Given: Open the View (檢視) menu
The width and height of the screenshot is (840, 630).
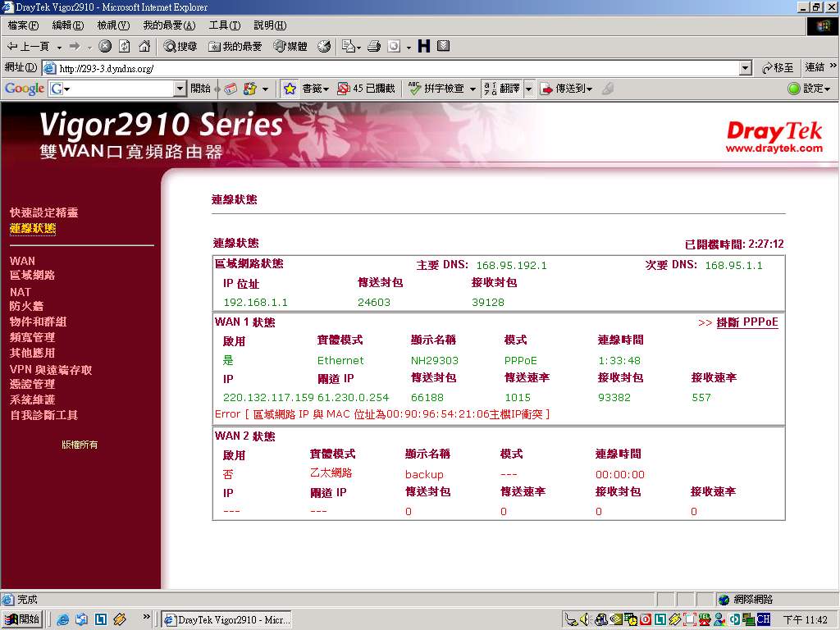Looking at the screenshot, I should pos(113,25).
